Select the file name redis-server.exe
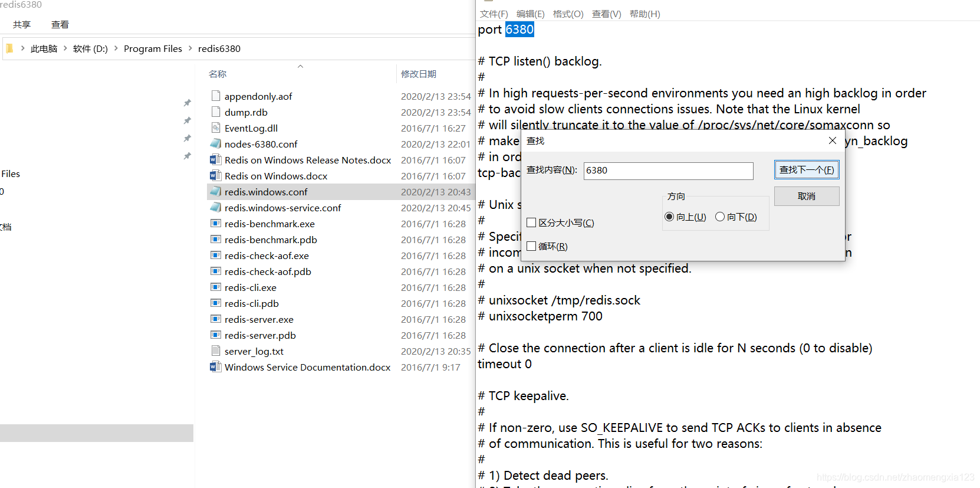The image size is (980, 488). coord(259,319)
